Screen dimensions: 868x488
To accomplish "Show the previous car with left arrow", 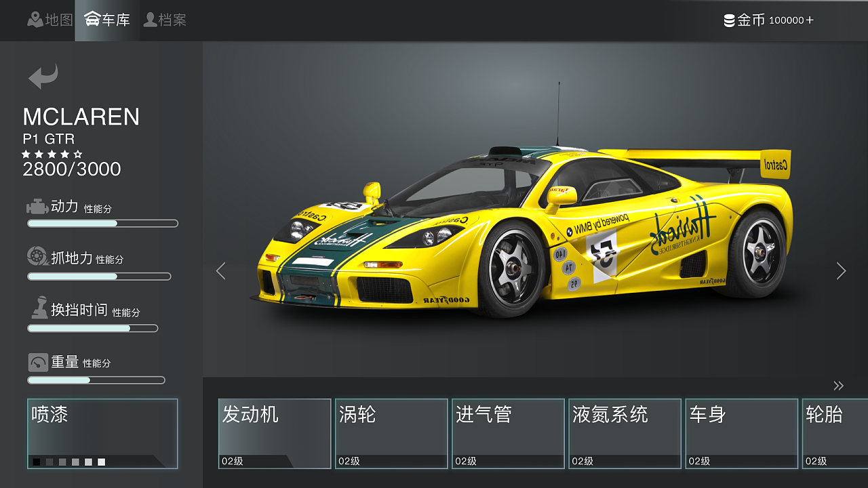I will pos(220,271).
